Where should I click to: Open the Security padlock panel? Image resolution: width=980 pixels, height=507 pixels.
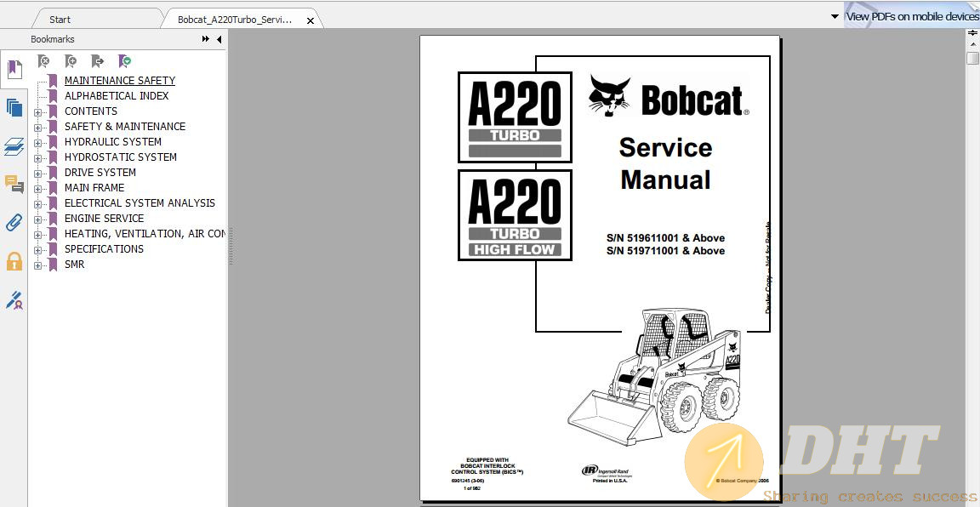(14, 261)
